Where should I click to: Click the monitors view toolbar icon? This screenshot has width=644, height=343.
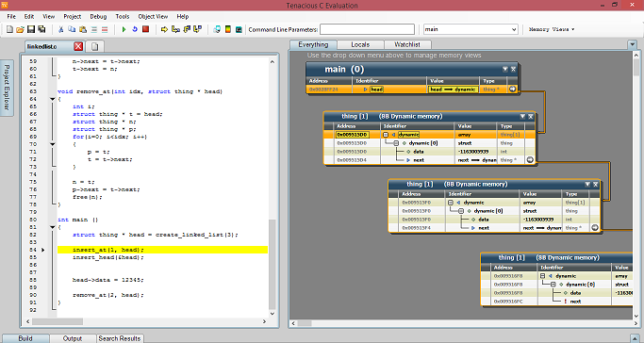217,29
